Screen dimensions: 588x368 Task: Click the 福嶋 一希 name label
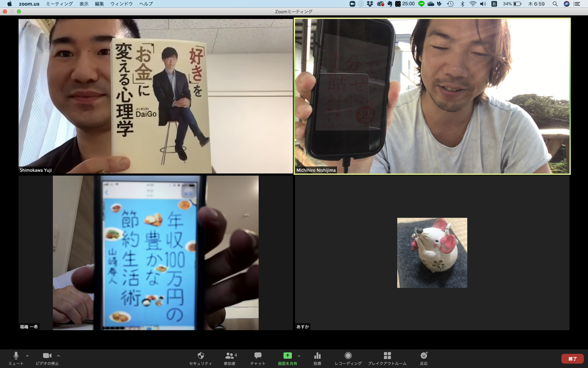click(x=29, y=327)
